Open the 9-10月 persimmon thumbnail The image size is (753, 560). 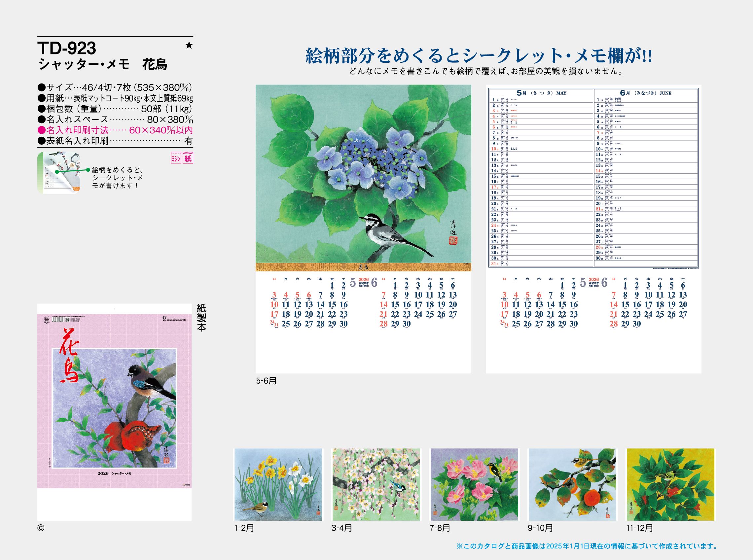[x=572, y=484]
